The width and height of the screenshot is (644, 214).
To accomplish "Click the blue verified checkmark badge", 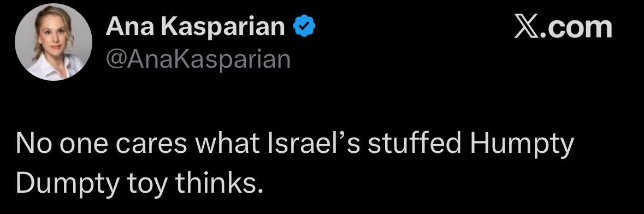I will (304, 27).
